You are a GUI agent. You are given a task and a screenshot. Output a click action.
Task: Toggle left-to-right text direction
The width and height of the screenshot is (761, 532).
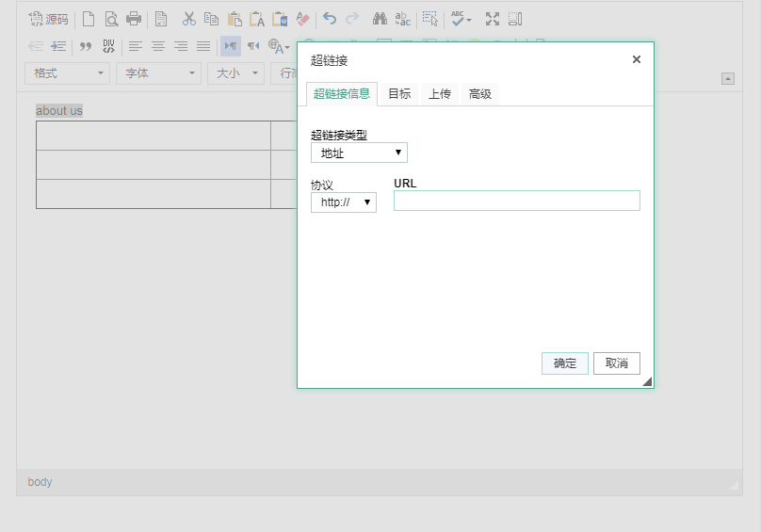pyautogui.click(x=231, y=46)
